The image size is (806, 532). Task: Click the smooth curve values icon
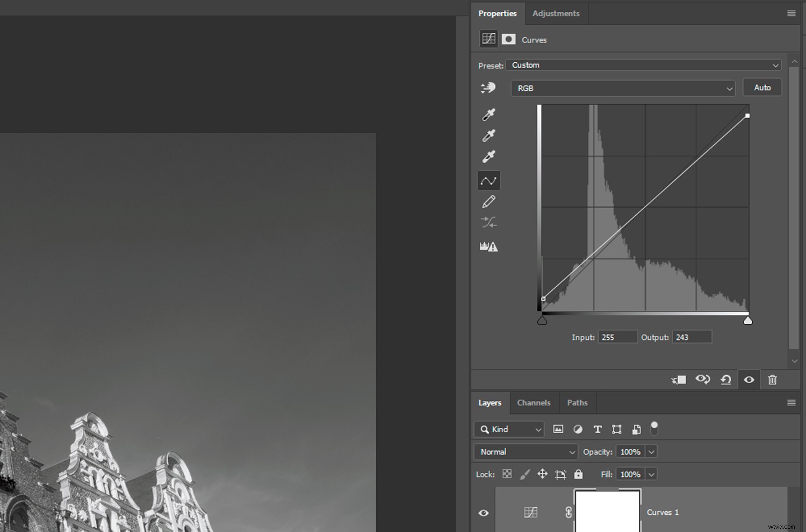tap(488, 222)
